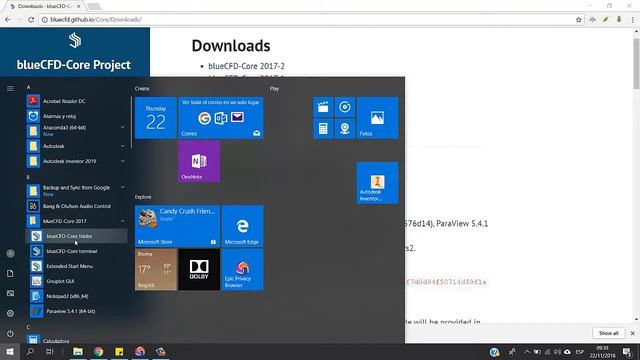This screenshot has width=640, height=360.
Task: Open Candy Crush Friends store tile
Action: [x=177, y=226]
